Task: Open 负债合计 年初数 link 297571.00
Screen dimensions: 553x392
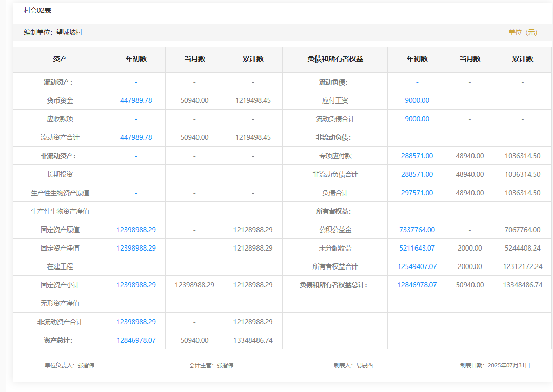Action: pos(417,193)
